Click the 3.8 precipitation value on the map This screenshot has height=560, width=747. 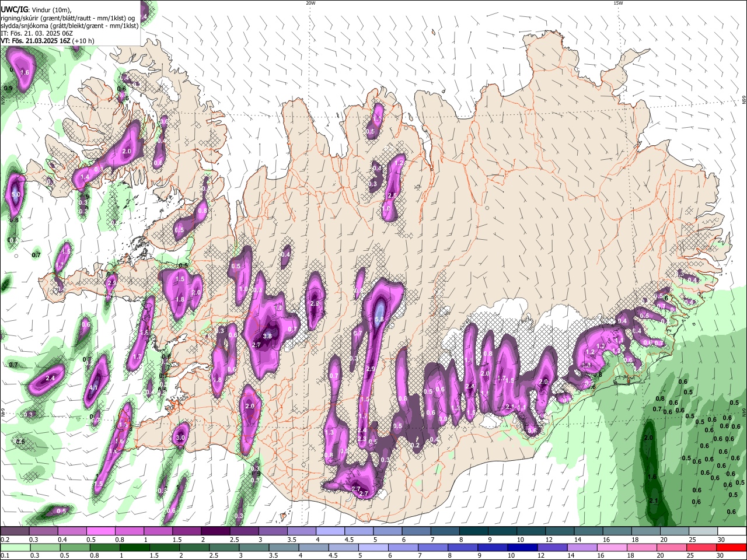point(267,336)
